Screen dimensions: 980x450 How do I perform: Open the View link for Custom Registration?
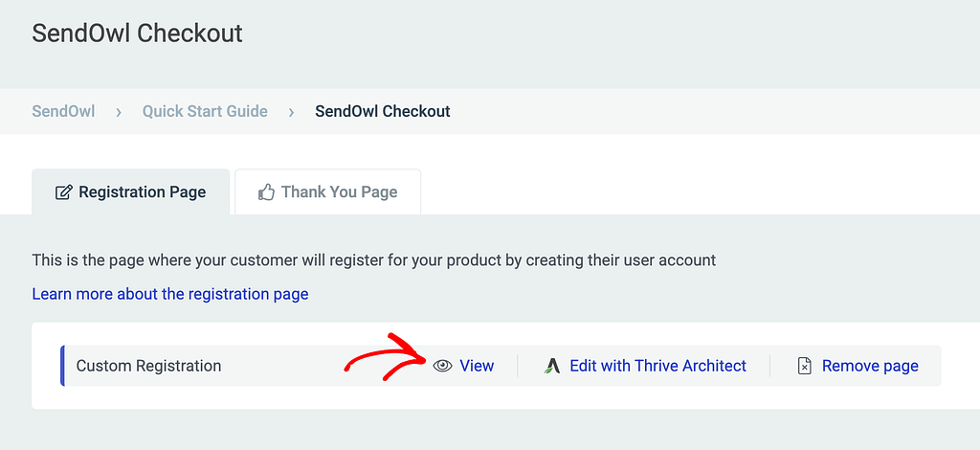477,366
